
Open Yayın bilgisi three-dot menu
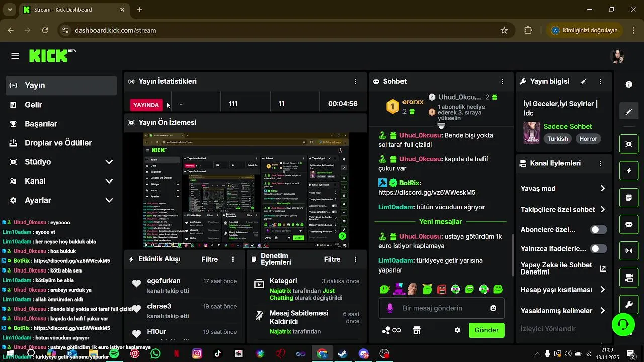point(600,81)
